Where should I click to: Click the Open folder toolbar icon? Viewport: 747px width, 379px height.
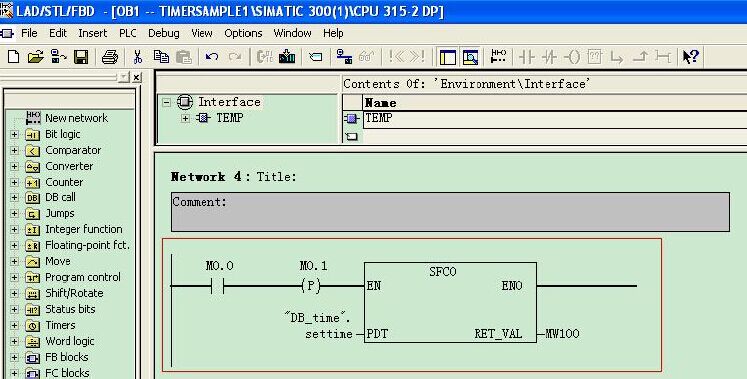click(x=35, y=57)
